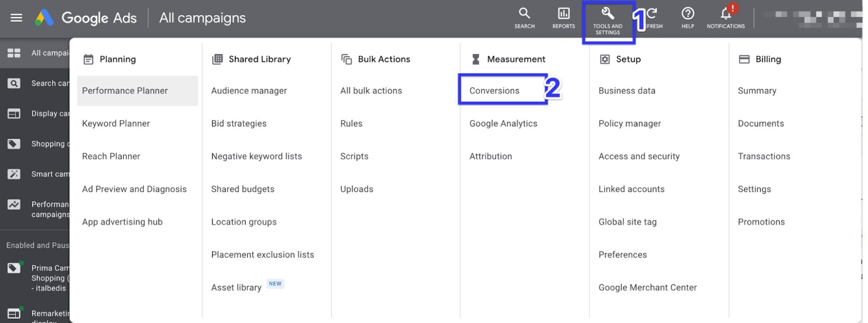
Task: Open billing Documents
Action: pos(761,124)
